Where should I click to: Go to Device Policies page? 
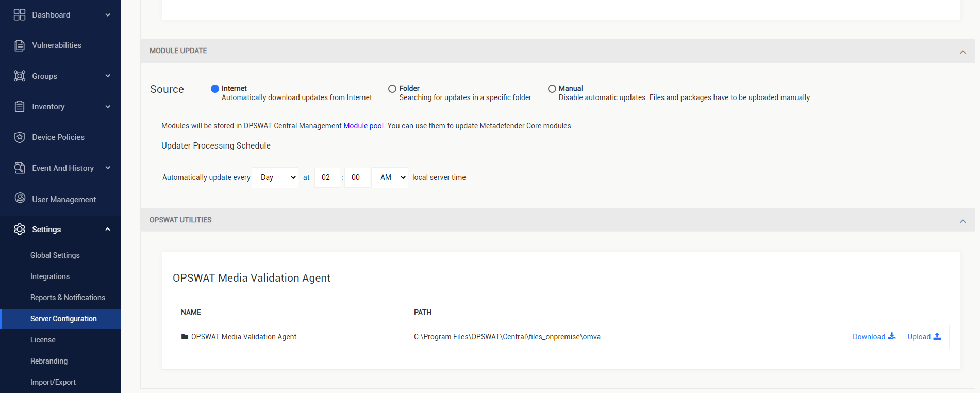[58, 137]
